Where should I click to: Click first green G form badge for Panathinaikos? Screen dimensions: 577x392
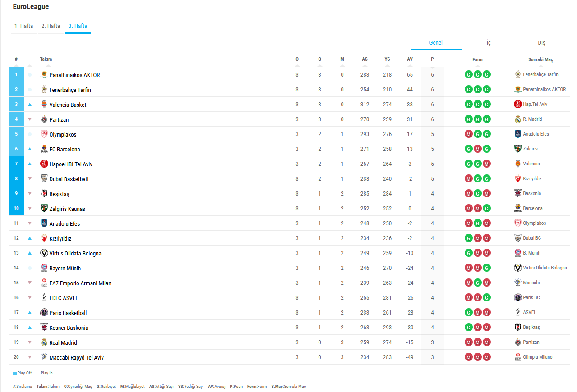[469, 75]
